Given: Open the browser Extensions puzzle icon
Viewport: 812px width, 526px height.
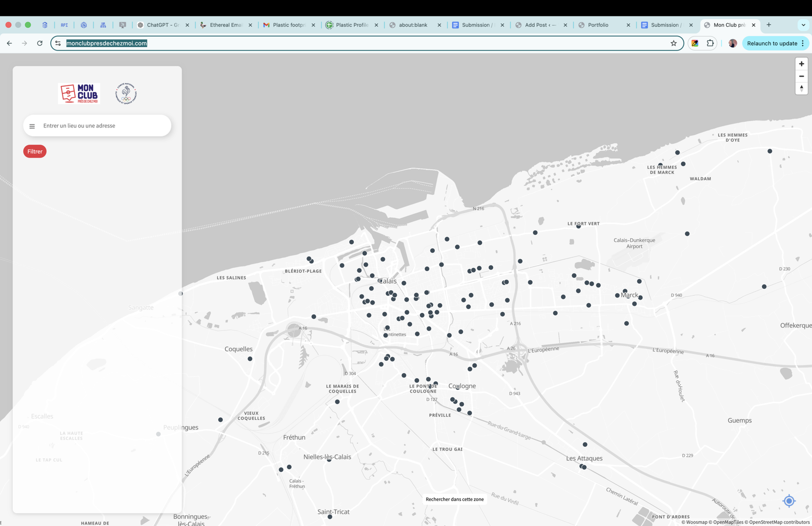Looking at the screenshot, I should click(x=710, y=43).
